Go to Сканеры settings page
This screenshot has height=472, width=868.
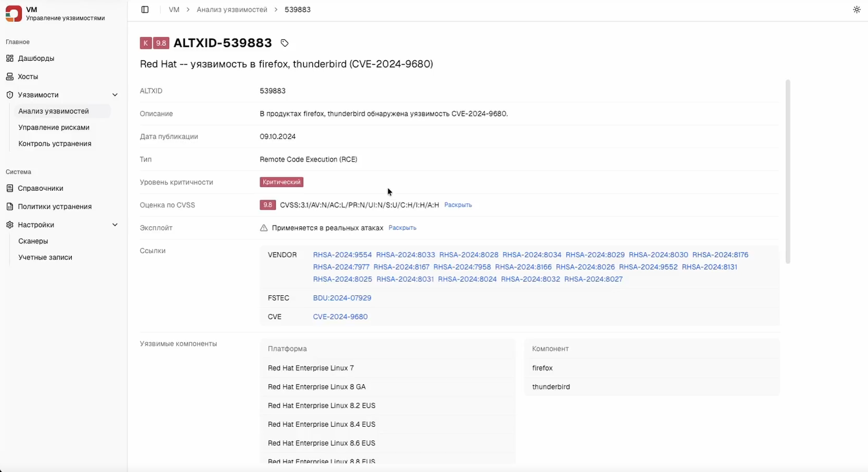pyautogui.click(x=33, y=241)
